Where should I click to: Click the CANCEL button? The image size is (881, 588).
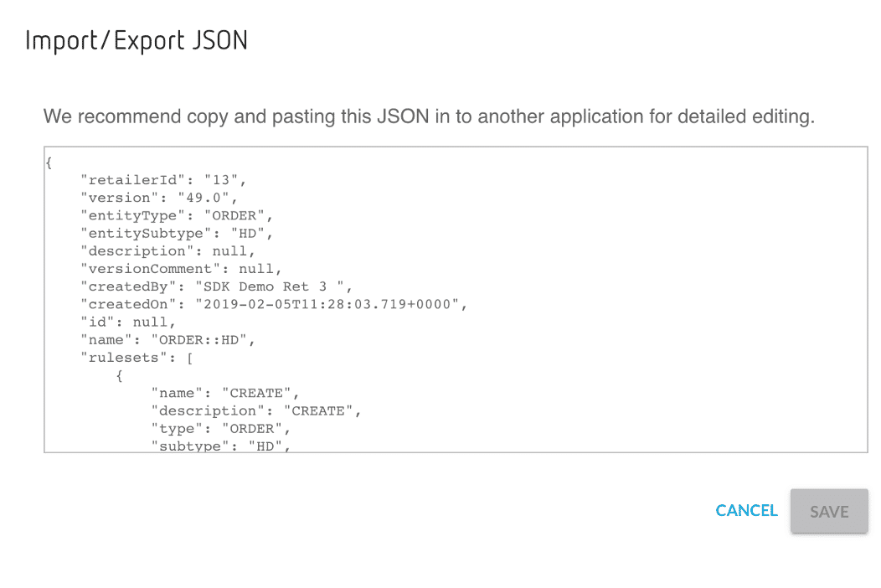(x=746, y=510)
